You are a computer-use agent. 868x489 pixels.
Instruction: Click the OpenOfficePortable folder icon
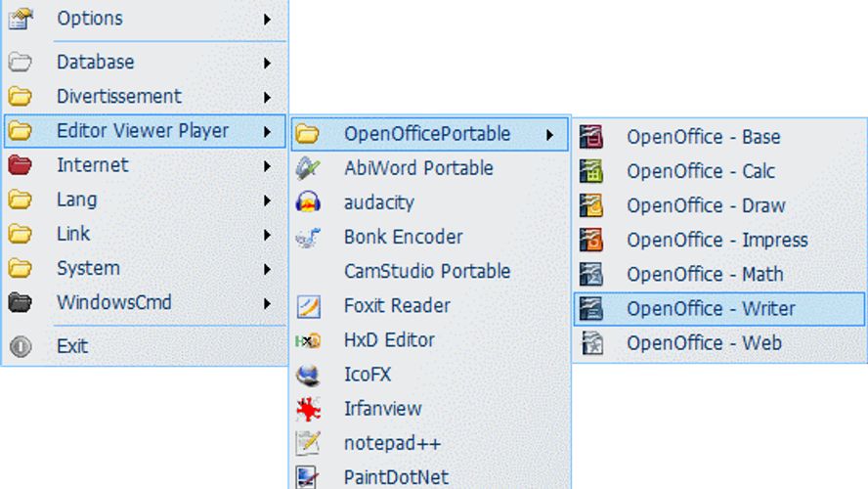click(307, 133)
